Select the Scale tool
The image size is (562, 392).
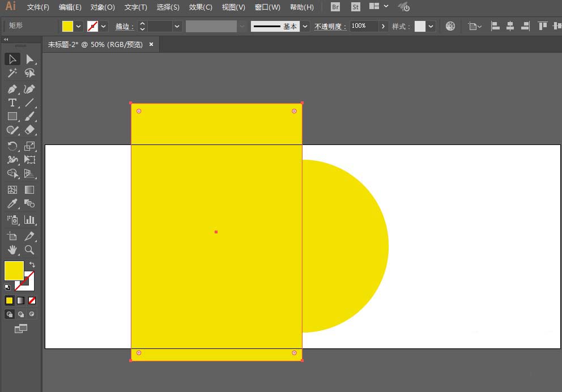(30, 146)
